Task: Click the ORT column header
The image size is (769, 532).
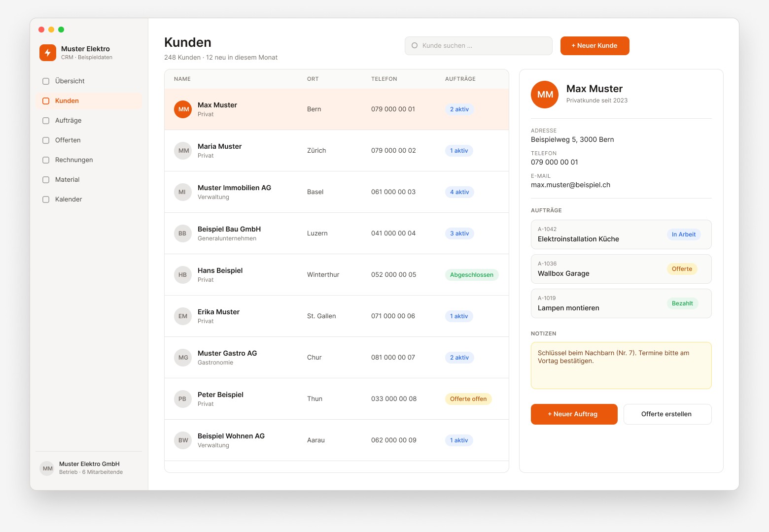Action: click(313, 79)
